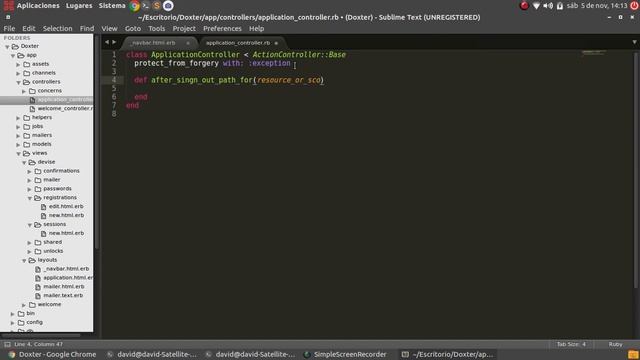Open the Find menu
640x360 pixels.
pos(87,29)
